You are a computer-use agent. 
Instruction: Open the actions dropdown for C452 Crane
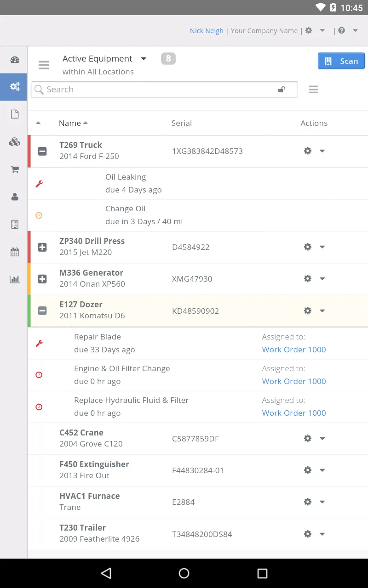(322, 438)
